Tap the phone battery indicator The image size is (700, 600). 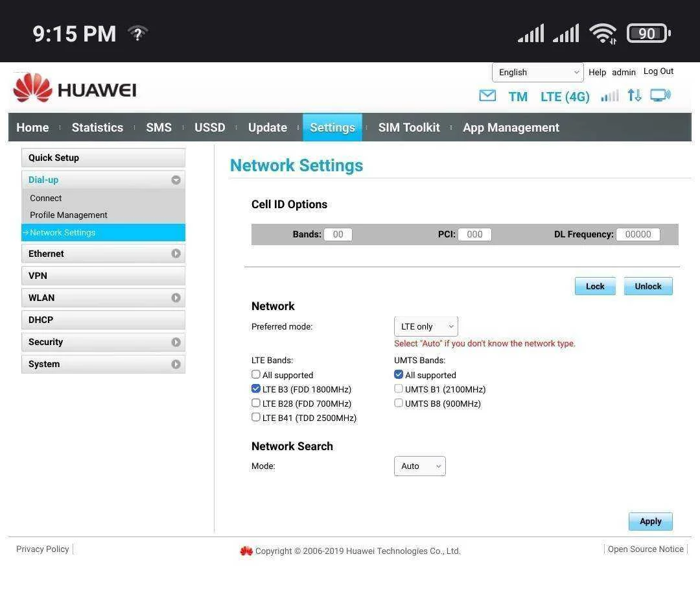(649, 34)
